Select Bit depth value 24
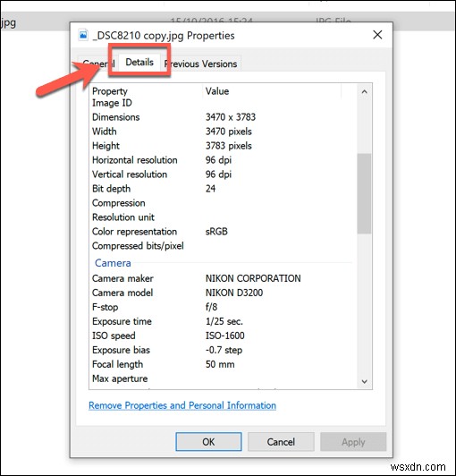456x476 pixels. (x=210, y=189)
